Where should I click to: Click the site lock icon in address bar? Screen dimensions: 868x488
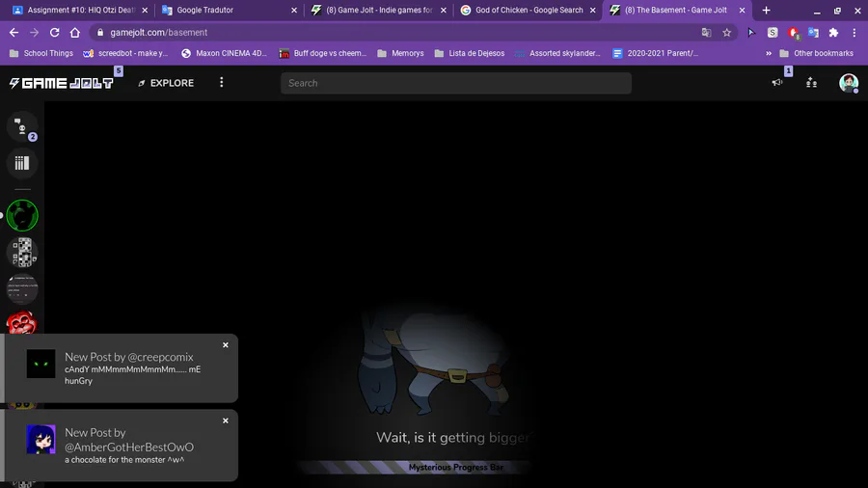[100, 33]
